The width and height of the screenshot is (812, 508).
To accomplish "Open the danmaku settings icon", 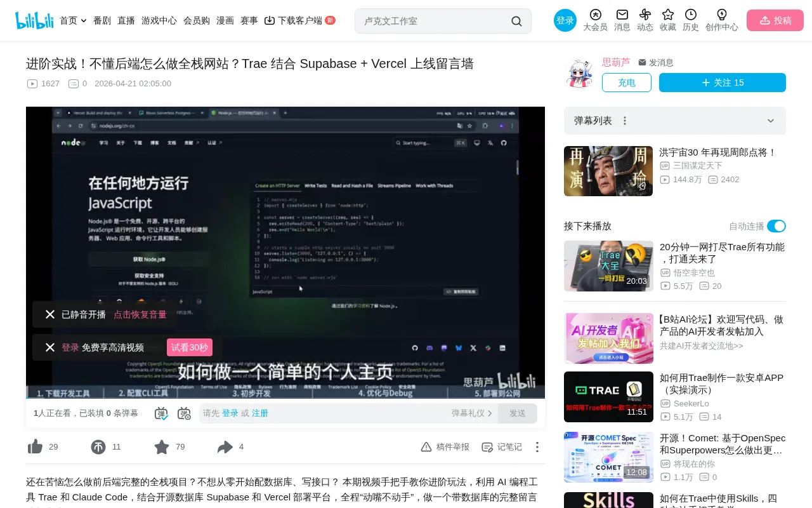I will (184, 413).
